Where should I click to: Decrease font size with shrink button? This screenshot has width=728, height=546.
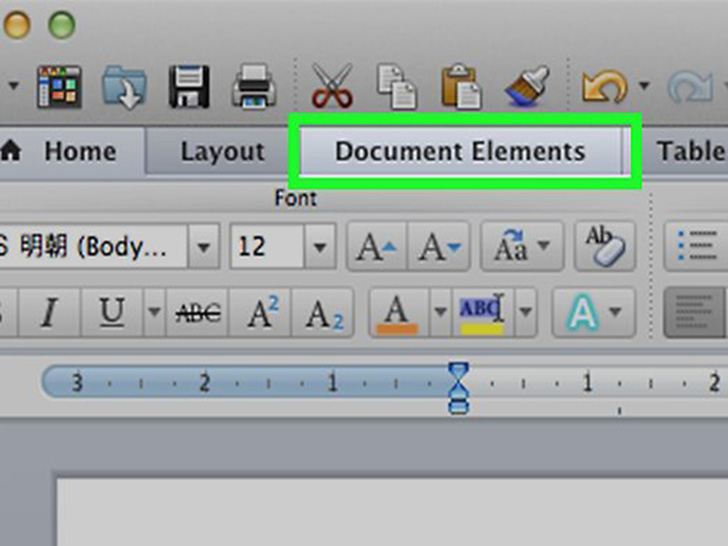pyautogui.click(x=439, y=247)
